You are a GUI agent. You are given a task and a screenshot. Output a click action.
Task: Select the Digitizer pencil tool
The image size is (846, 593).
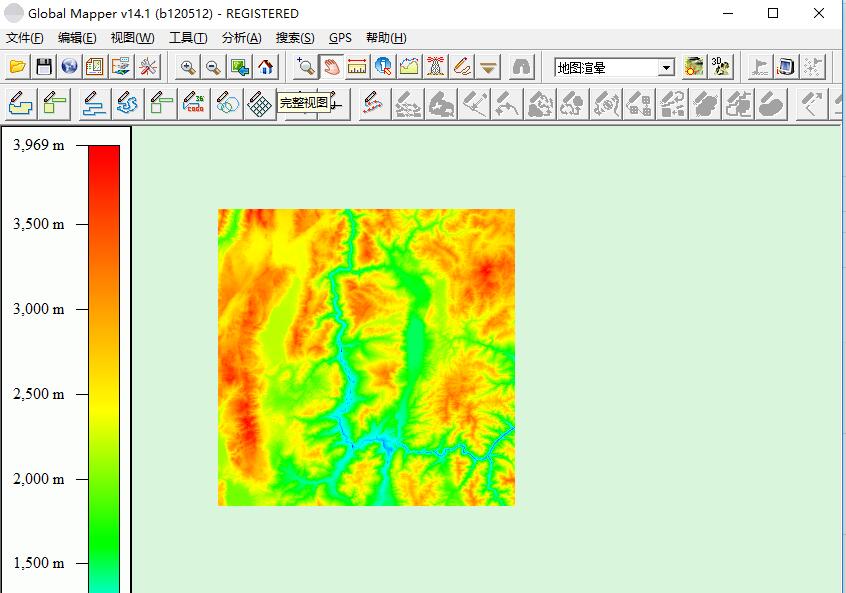[462, 67]
